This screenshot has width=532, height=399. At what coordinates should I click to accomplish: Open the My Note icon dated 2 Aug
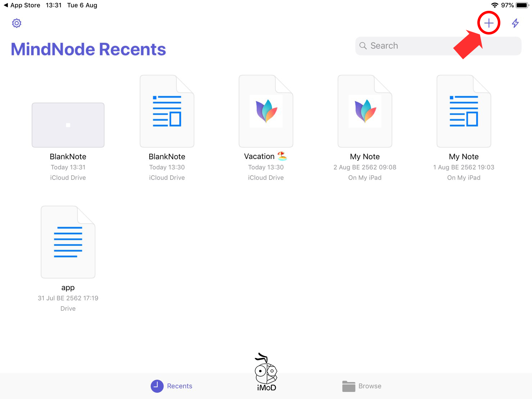point(365,111)
